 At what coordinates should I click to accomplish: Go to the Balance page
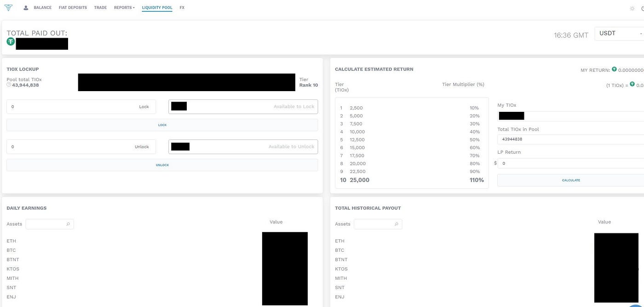pyautogui.click(x=43, y=8)
